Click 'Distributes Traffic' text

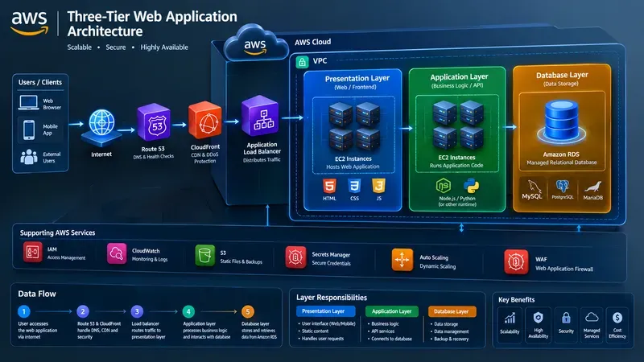point(262,159)
